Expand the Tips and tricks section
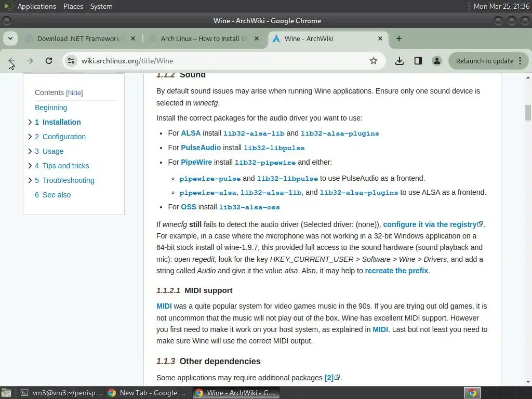 coord(30,166)
